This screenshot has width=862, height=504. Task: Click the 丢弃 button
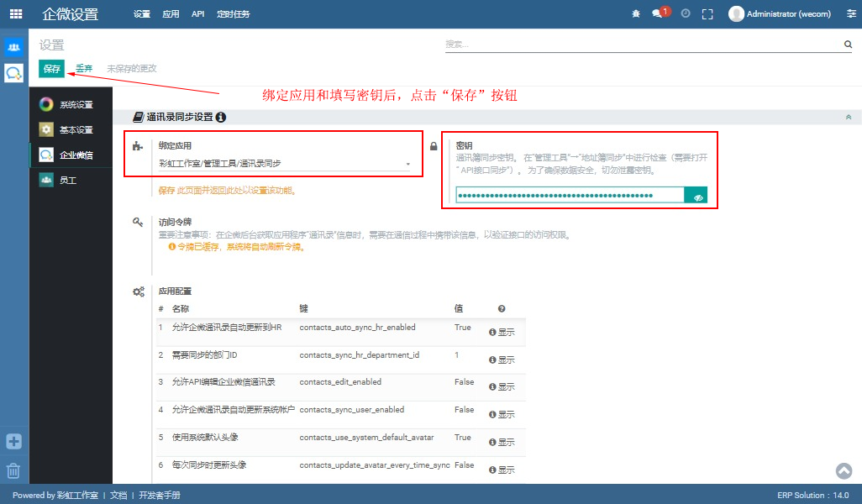tap(84, 68)
